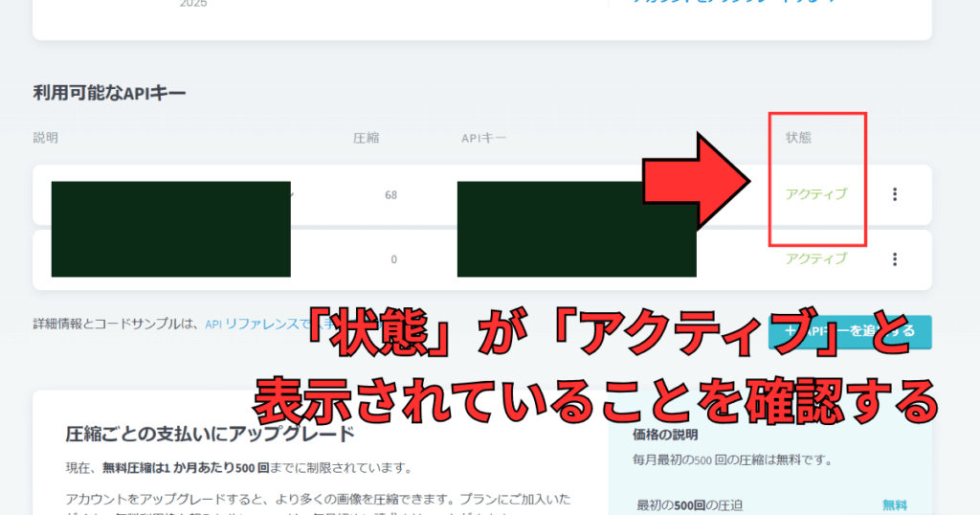Image resolution: width=980 pixels, height=515 pixels.
Task: Click the compression count 0 in second row
Action: (x=393, y=259)
